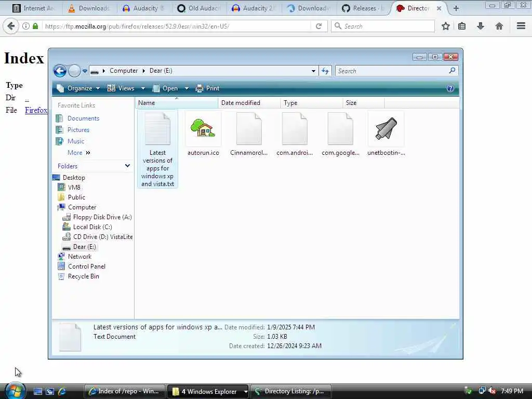This screenshot has width=532, height=399.
Task: Collapse the Folders pane chevron
Action: 127,166
